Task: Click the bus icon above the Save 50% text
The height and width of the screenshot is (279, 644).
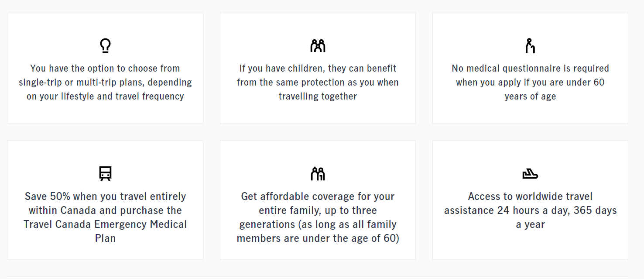Action: coord(105,173)
